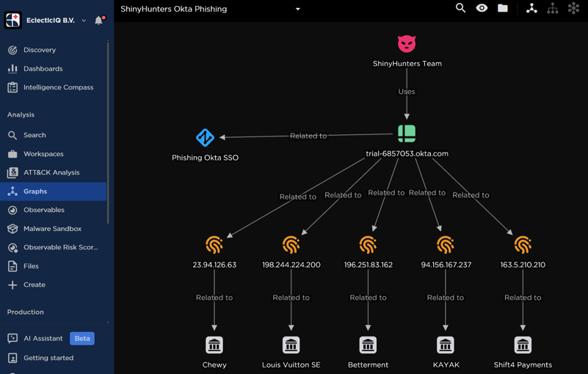
Task: Switch to the radial cluster layout icon
Action: (x=573, y=8)
